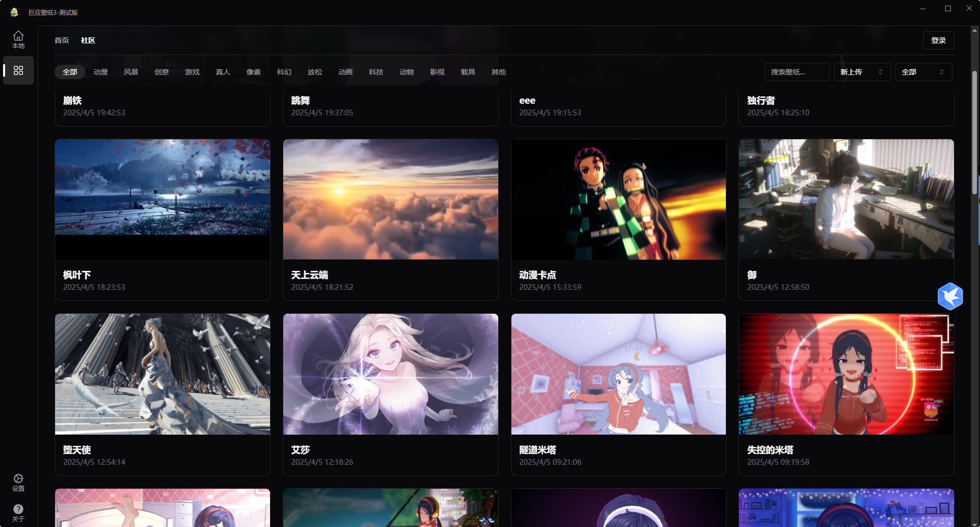Click the 崩铁 wallpaper title

[x=72, y=101]
